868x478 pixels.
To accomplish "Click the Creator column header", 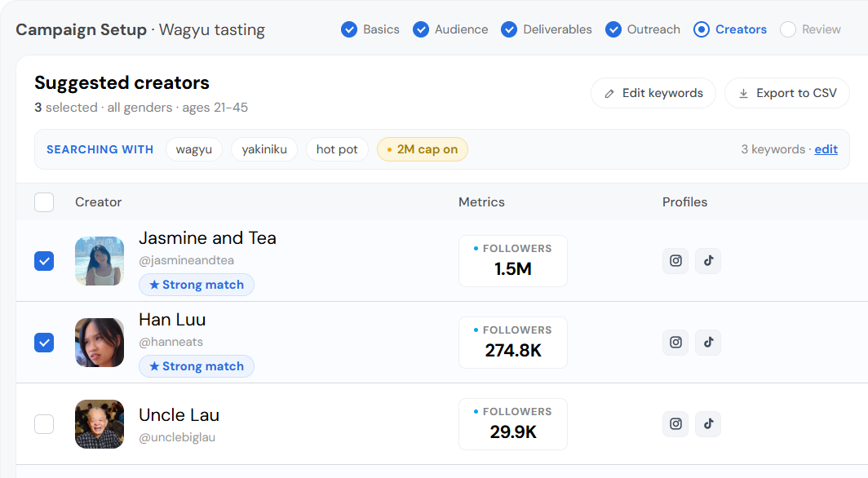I will click(99, 202).
